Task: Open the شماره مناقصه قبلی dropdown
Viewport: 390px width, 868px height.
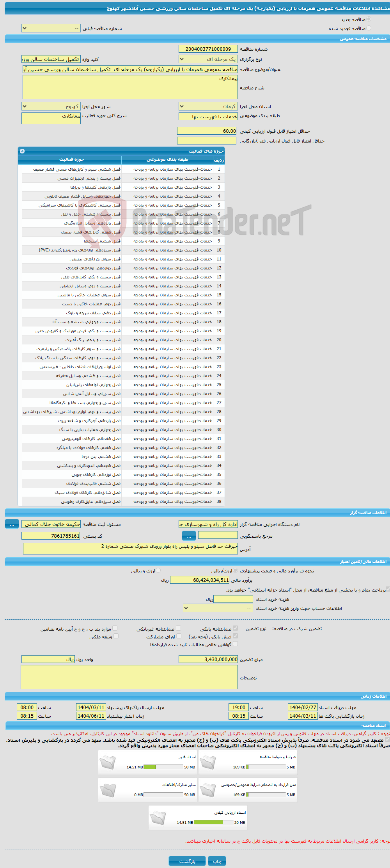Action: 51,28
